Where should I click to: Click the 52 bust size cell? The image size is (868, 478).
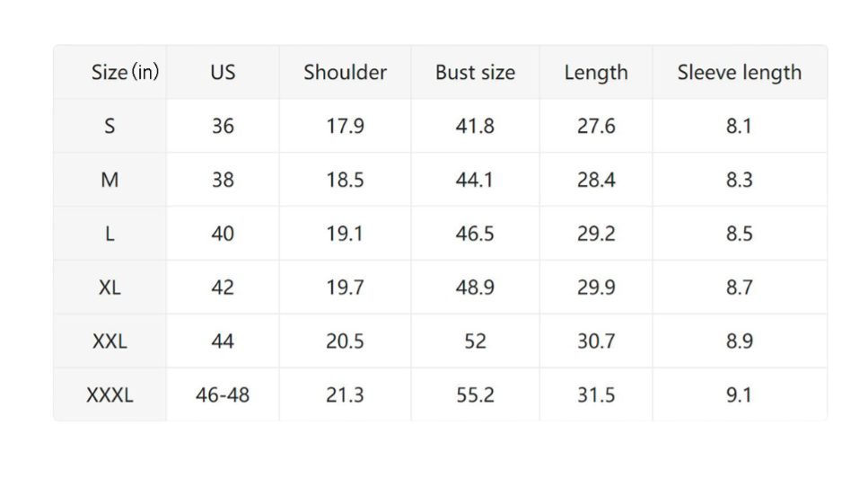pos(475,341)
